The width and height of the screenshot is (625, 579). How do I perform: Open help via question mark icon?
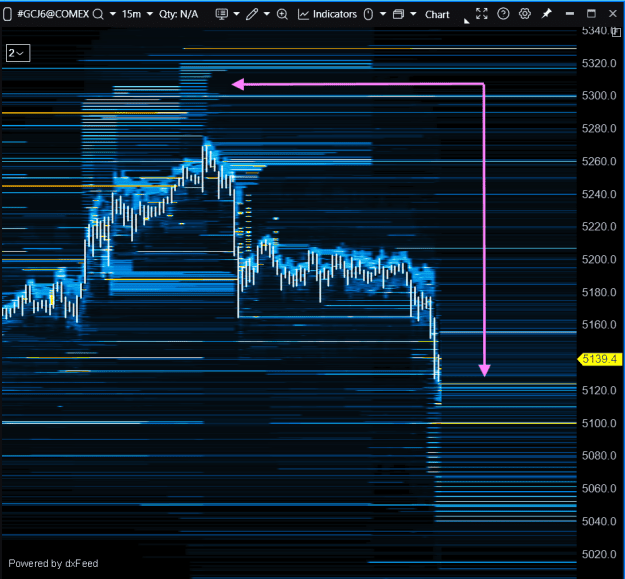[503, 14]
